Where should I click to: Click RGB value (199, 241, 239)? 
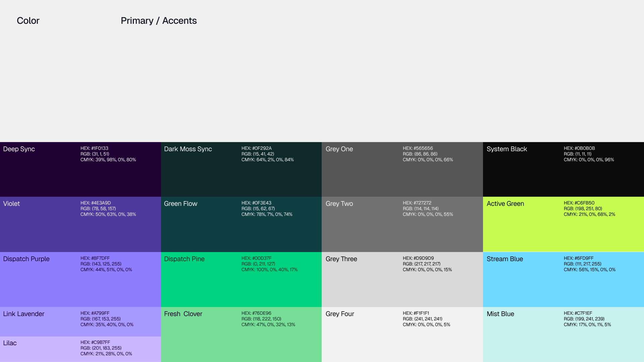[x=590, y=319]
